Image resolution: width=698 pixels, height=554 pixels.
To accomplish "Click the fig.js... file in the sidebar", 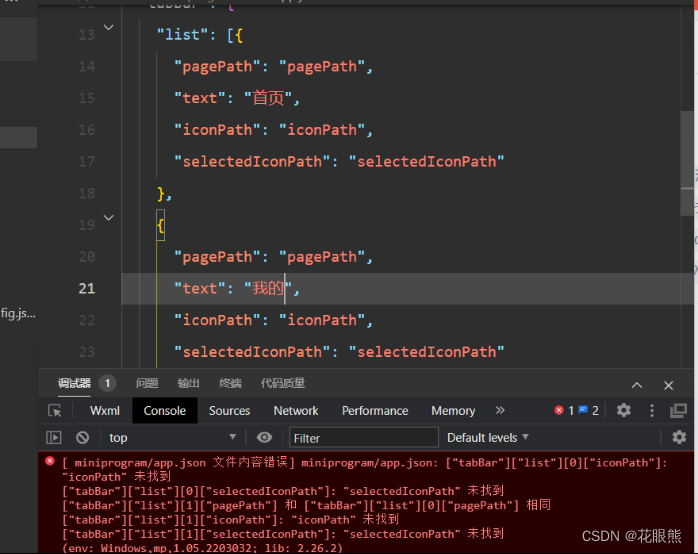I will pyautogui.click(x=18, y=313).
